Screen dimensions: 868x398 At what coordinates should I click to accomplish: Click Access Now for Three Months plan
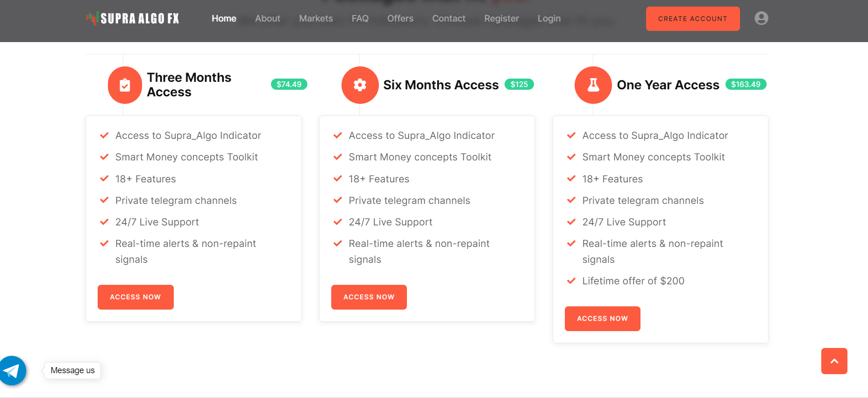click(x=135, y=297)
